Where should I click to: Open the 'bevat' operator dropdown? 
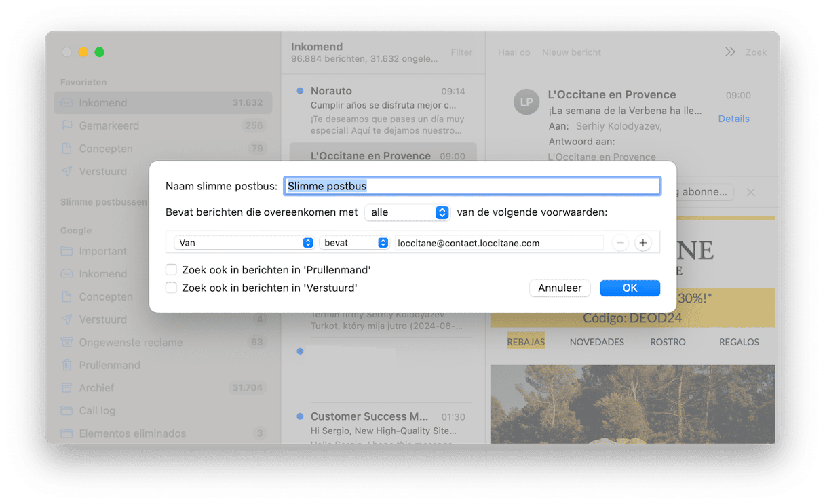354,243
